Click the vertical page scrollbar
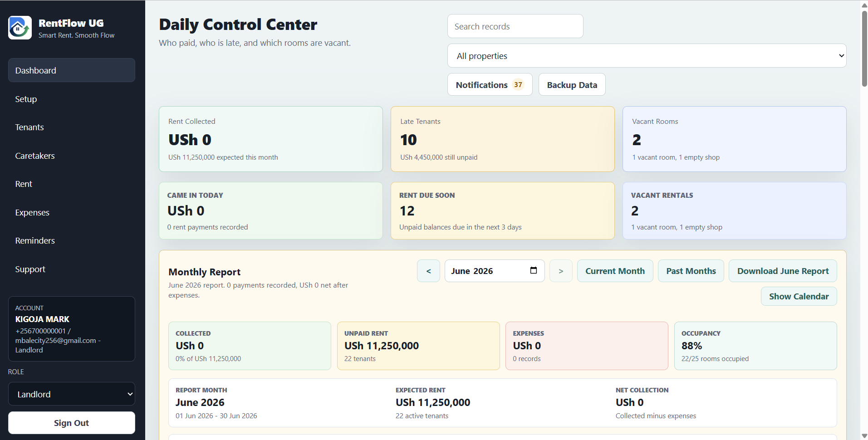Viewport: 868px width, 440px height. [x=864, y=48]
